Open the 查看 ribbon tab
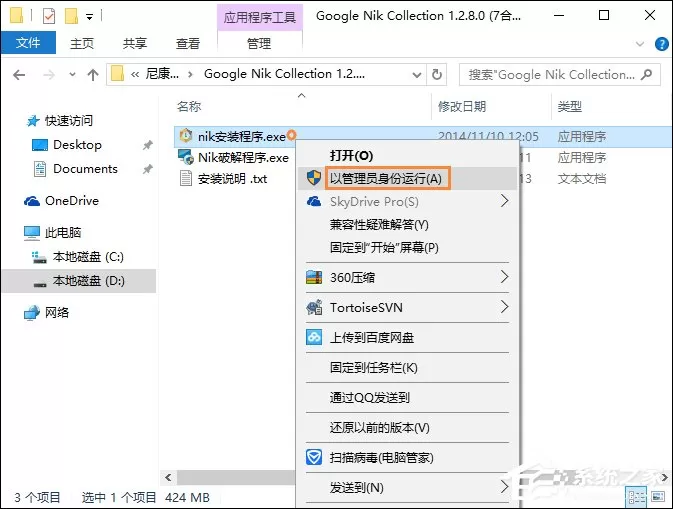This screenshot has height=509, width=673. (x=188, y=43)
